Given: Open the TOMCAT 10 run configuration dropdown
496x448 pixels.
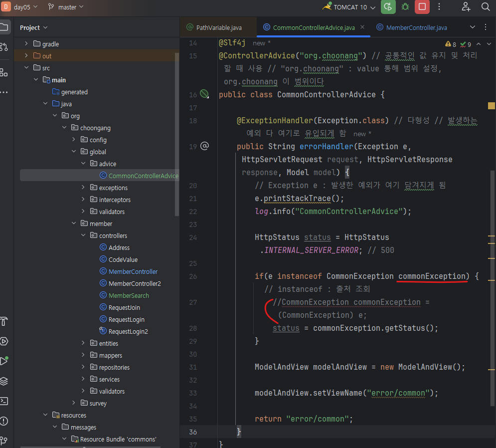Looking at the screenshot, I should pos(349,7).
